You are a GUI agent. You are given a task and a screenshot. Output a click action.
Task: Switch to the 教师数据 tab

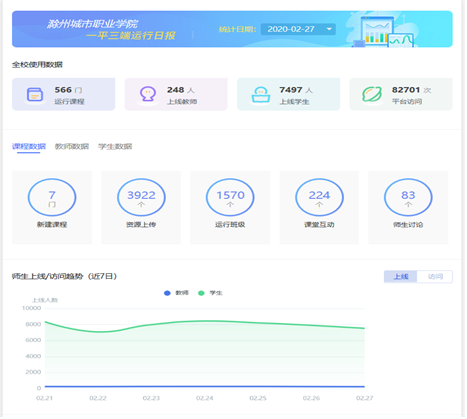pyautogui.click(x=72, y=146)
